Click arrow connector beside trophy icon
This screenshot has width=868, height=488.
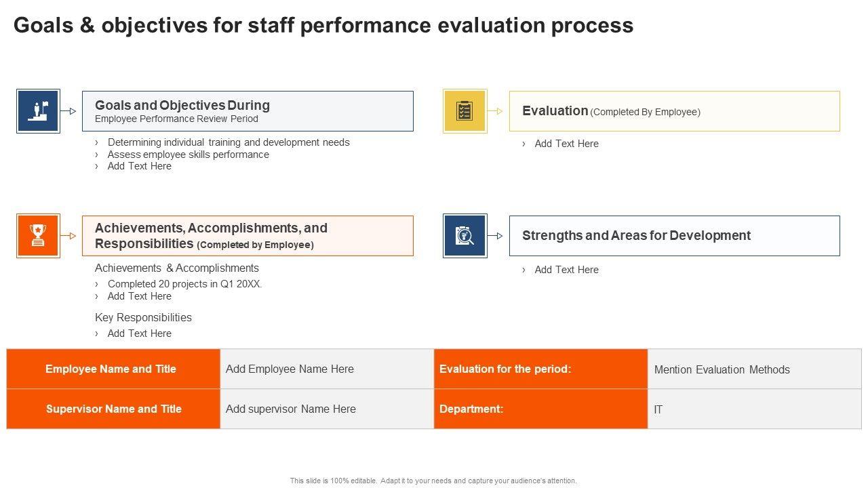(70, 236)
